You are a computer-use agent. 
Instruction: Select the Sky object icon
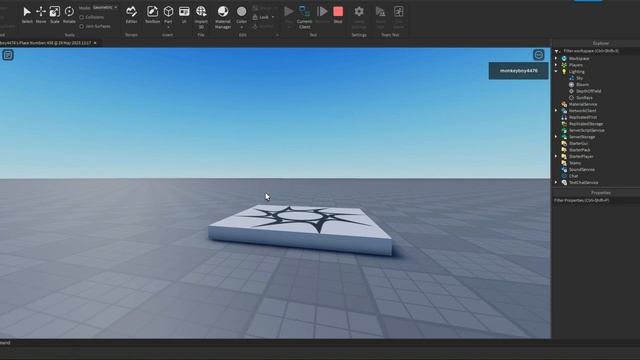click(x=571, y=78)
